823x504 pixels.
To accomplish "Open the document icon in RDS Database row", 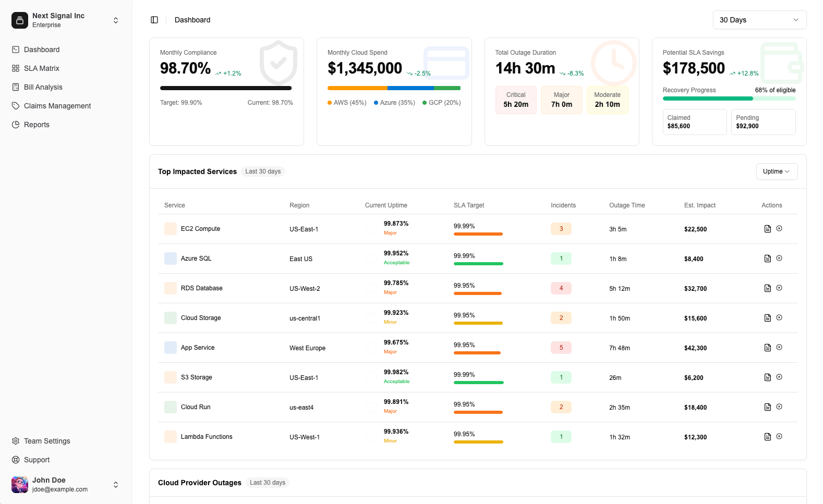I will click(767, 288).
